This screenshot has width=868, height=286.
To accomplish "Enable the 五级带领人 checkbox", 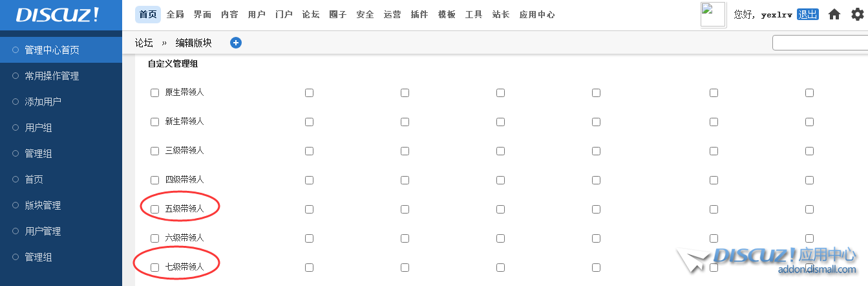I will [x=154, y=209].
